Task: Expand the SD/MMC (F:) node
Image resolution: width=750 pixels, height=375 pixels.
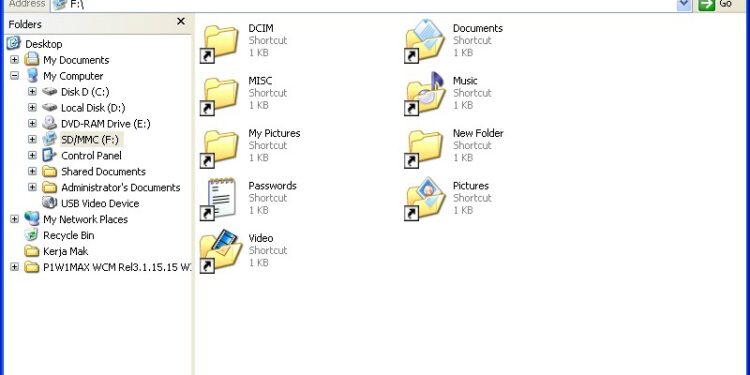Action: click(x=32, y=139)
